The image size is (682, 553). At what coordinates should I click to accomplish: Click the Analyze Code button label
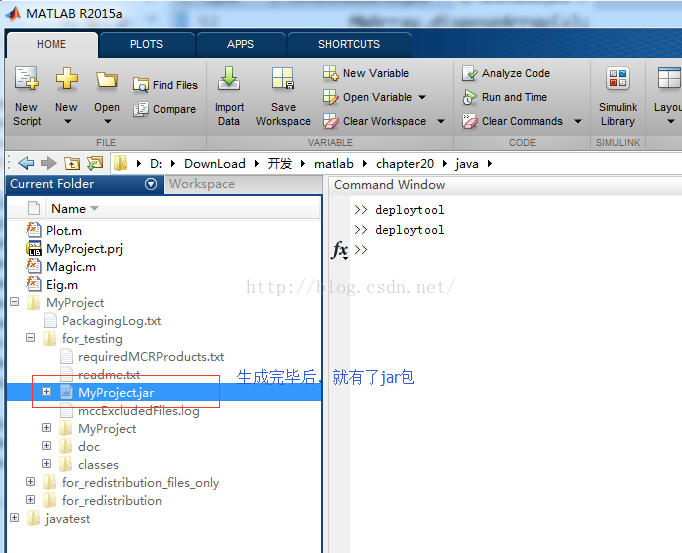point(516,73)
